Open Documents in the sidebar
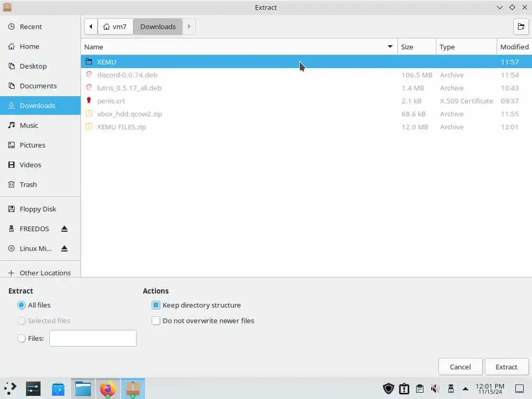This screenshot has width=532, height=399. click(40, 86)
